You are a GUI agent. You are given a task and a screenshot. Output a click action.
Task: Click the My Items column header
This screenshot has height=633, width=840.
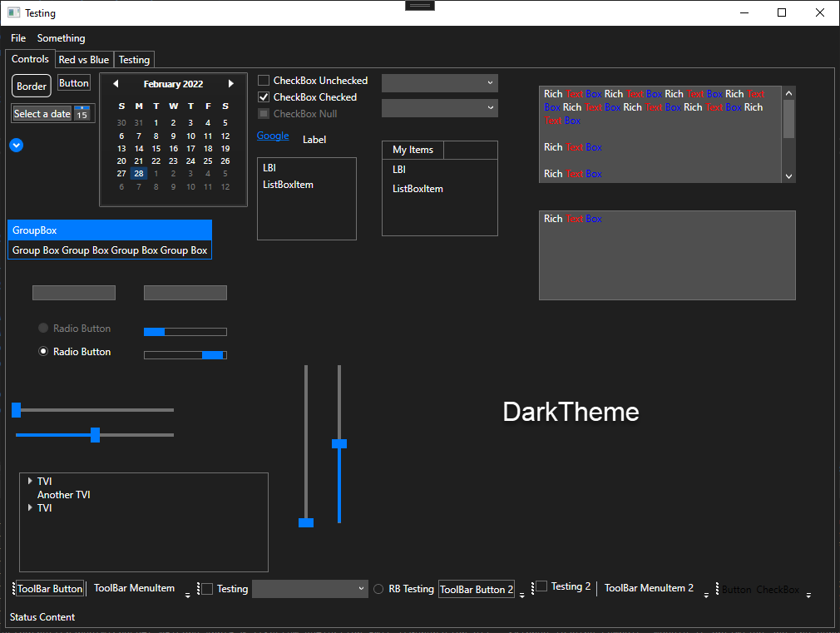click(413, 150)
